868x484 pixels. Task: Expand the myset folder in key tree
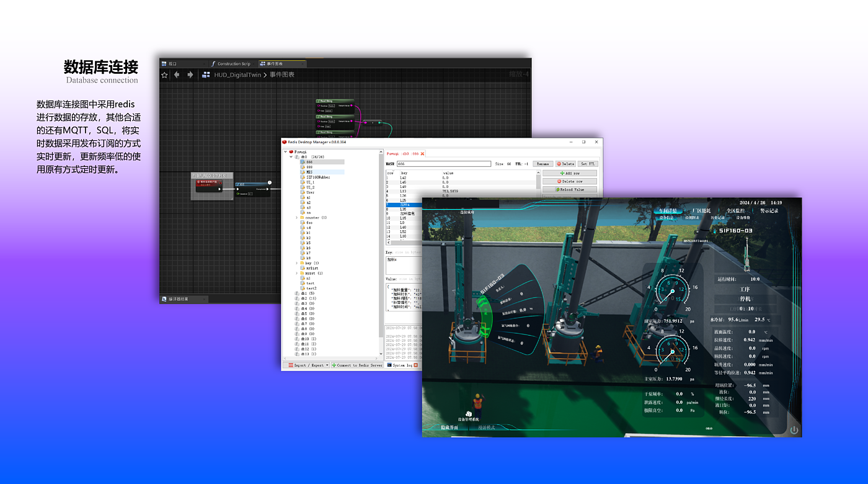(296, 273)
